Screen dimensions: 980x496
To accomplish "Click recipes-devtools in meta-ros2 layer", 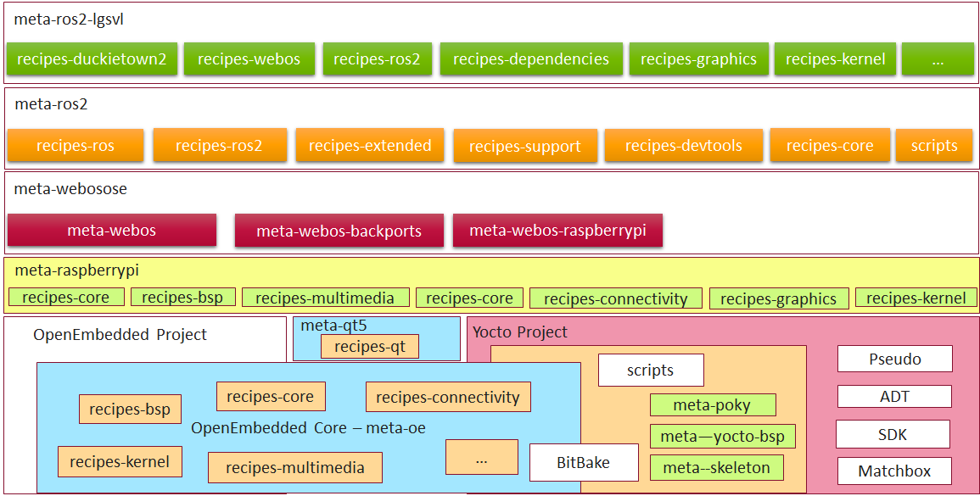I will pos(683,146).
